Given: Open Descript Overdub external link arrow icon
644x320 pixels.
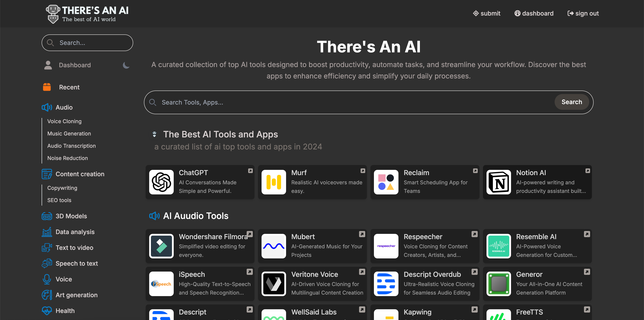Looking at the screenshot, I should [474, 272].
